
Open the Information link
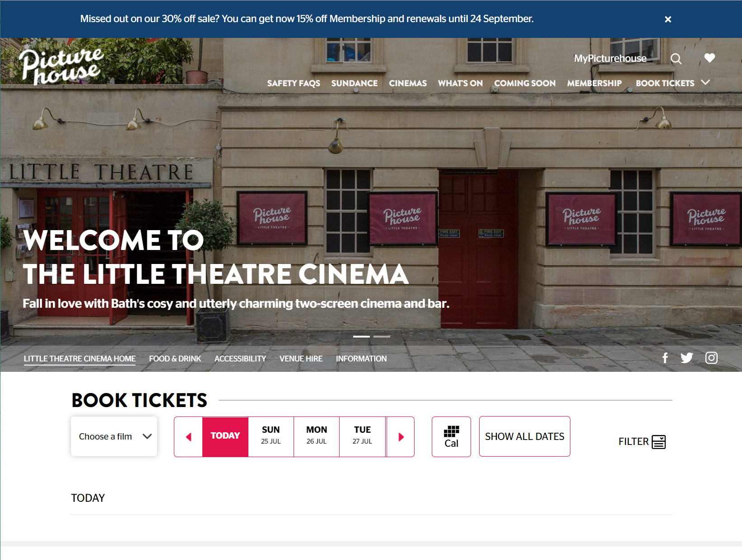point(361,359)
